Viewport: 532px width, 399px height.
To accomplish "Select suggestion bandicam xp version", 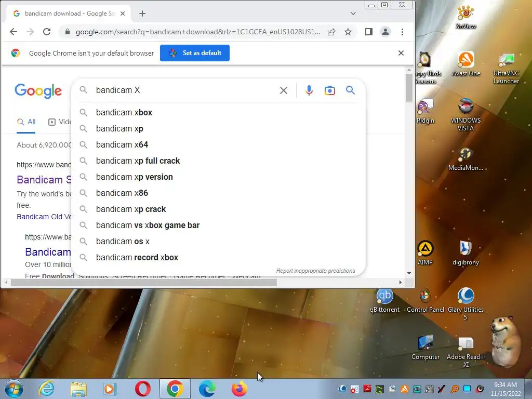I will coord(219,177).
